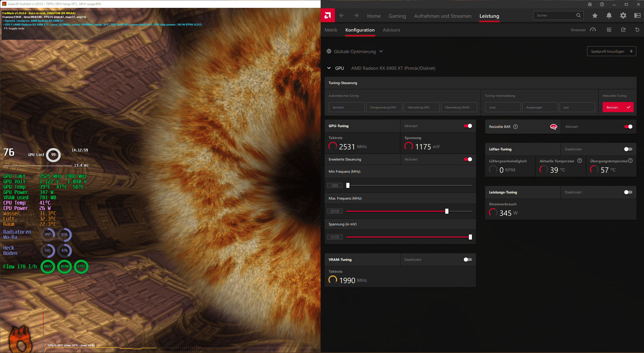Open Aufnehmen und Streamen tab
644x353 pixels.
443,16
